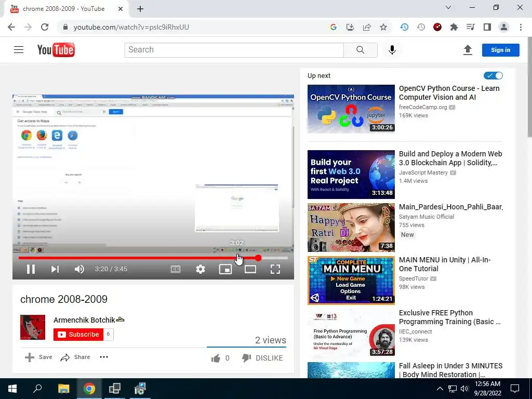Subscribe to Armenchik Botchik channel
The image size is (532, 399).
pos(78,334)
